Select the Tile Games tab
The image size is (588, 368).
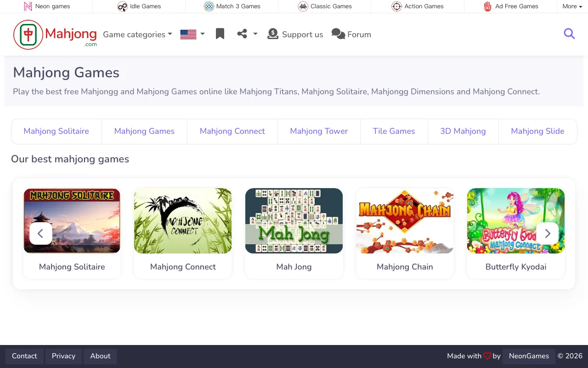pos(394,131)
